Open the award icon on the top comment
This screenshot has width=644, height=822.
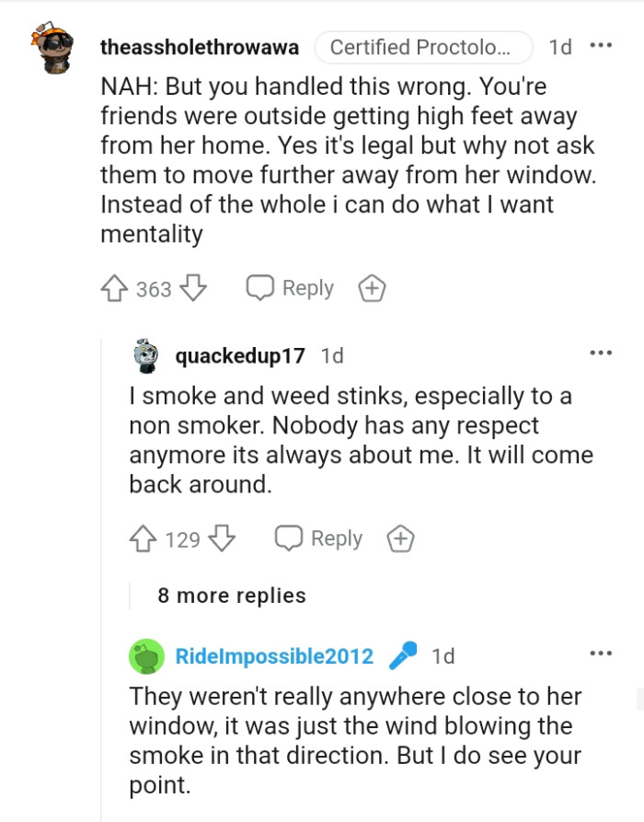click(372, 287)
